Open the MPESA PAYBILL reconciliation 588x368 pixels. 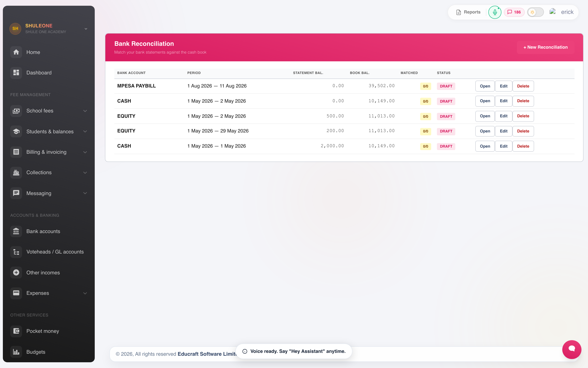pyautogui.click(x=485, y=86)
